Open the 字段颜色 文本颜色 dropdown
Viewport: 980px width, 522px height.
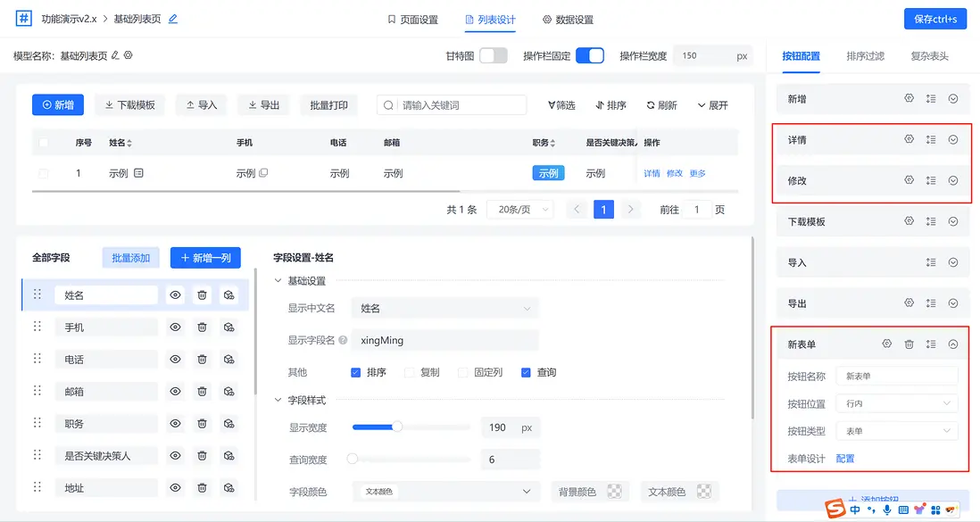445,492
